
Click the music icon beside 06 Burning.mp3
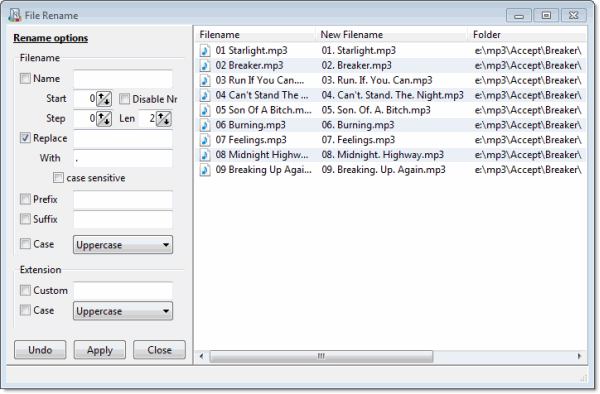click(205, 125)
